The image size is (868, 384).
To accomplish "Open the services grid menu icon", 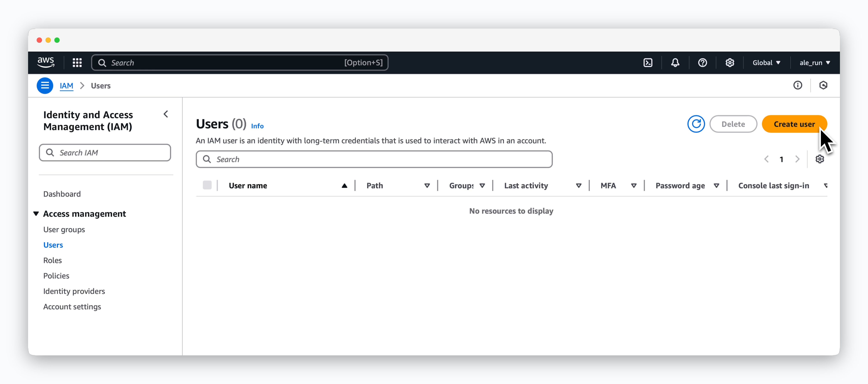I will tap(77, 63).
